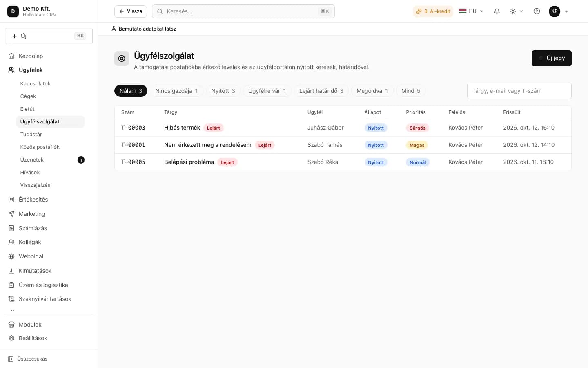Viewport: 588px width, 368px height.
Task: Open ticket Nem érkezett meg a rendelésem
Action: point(343,145)
